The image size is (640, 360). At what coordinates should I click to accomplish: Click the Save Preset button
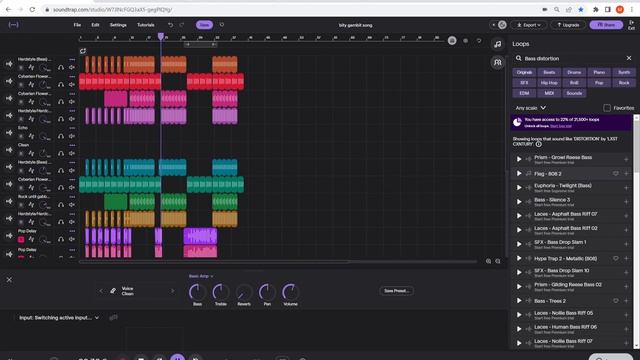396,291
